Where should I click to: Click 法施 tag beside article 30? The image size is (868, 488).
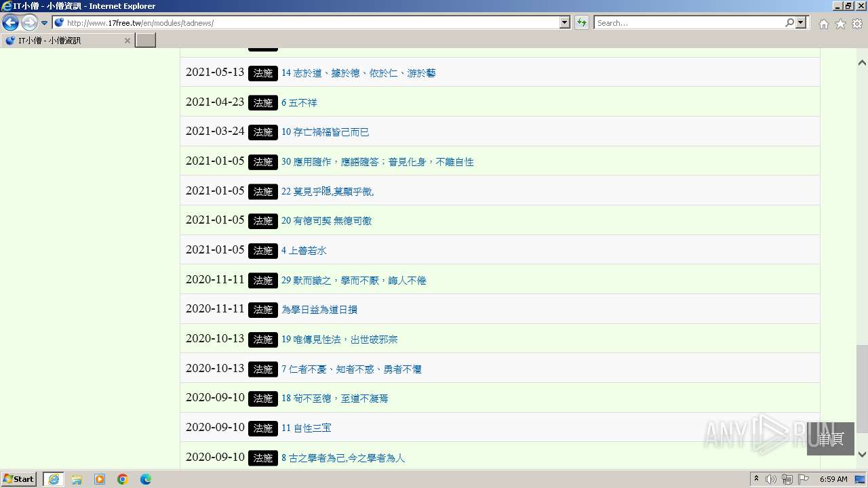click(x=263, y=162)
